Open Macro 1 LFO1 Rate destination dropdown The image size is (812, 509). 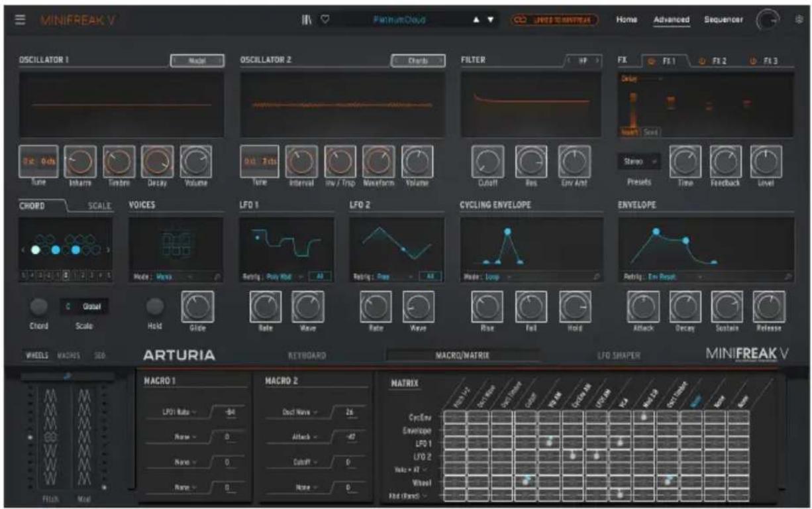pos(178,412)
